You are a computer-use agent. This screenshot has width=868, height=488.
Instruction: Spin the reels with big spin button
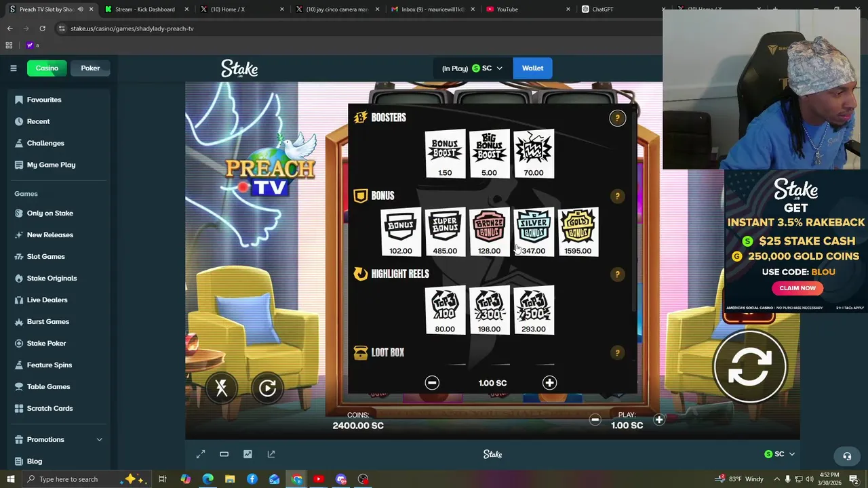click(749, 367)
